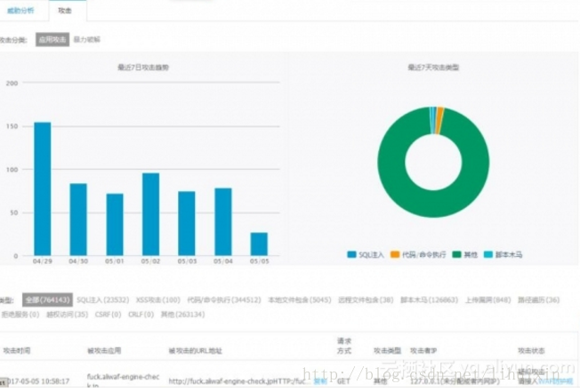Filter by 越权访问(35)
Screen dimensions: 580x392
click(68, 315)
